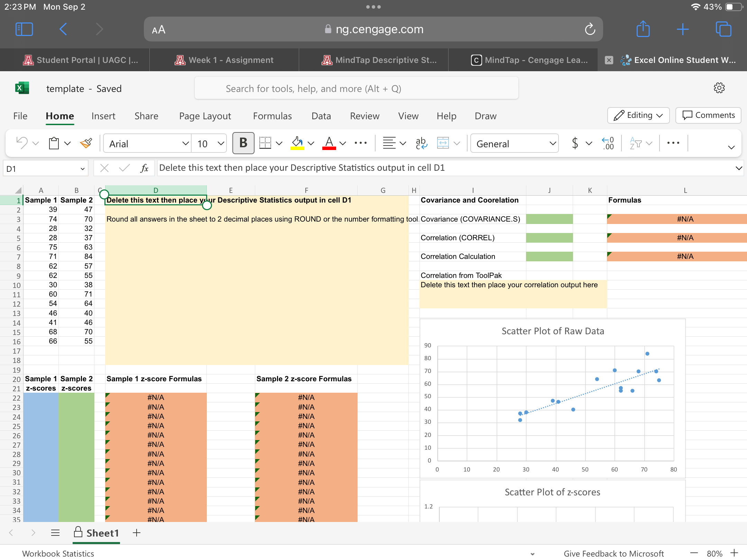Switch to the Formulas ribbon tab
Viewport: 747px width, 560px height.
pyautogui.click(x=272, y=116)
